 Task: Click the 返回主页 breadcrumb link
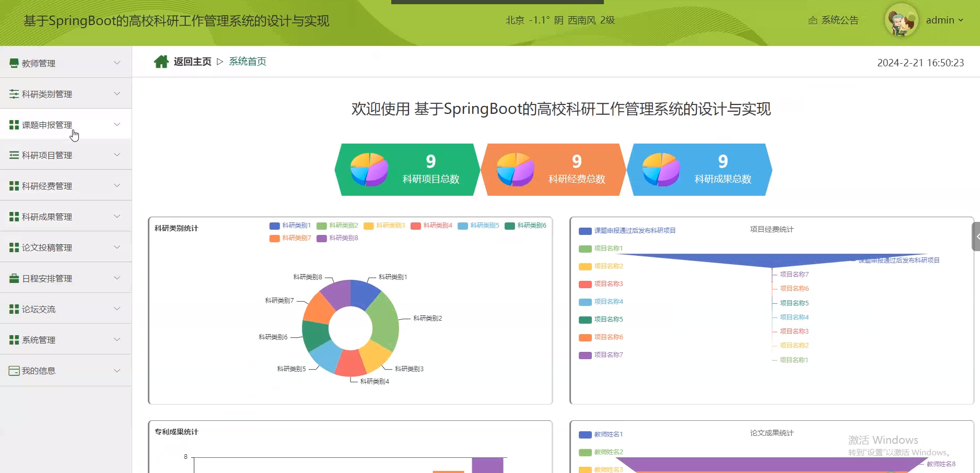(x=192, y=62)
